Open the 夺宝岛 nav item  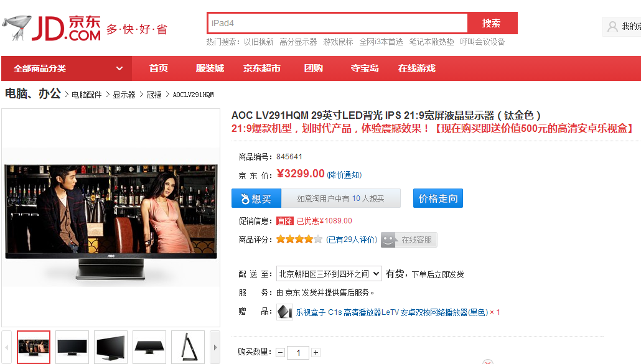(x=365, y=68)
